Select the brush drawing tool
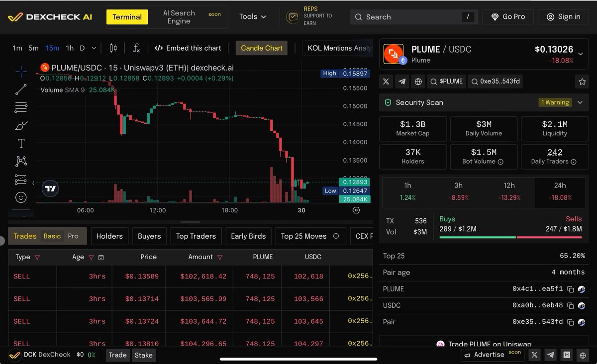This screenshot has height=364, width=597. coord(21,125)
